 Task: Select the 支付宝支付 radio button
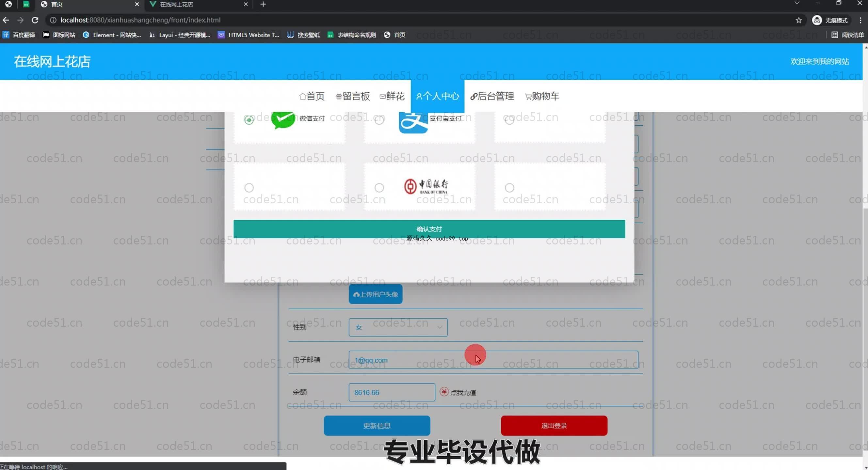379,120
